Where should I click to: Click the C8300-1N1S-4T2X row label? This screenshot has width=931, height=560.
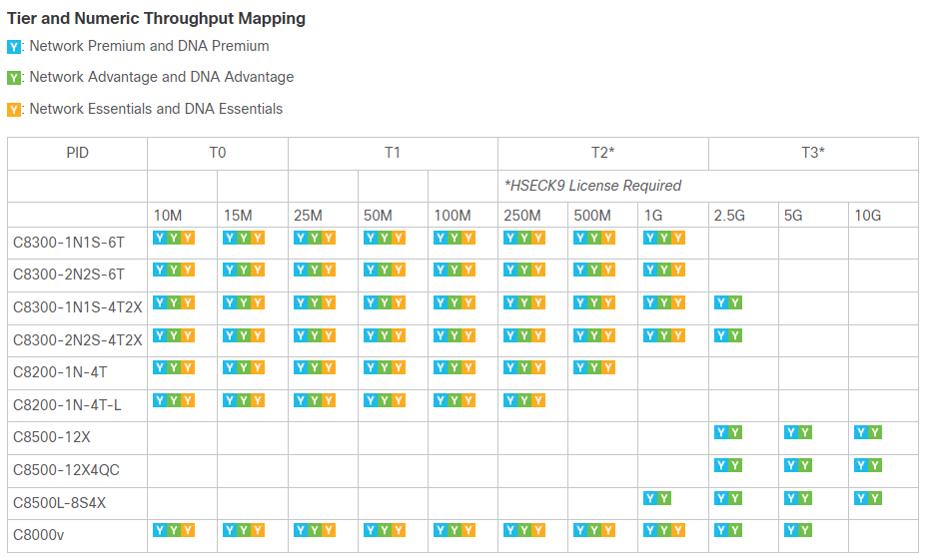point(78,307)
